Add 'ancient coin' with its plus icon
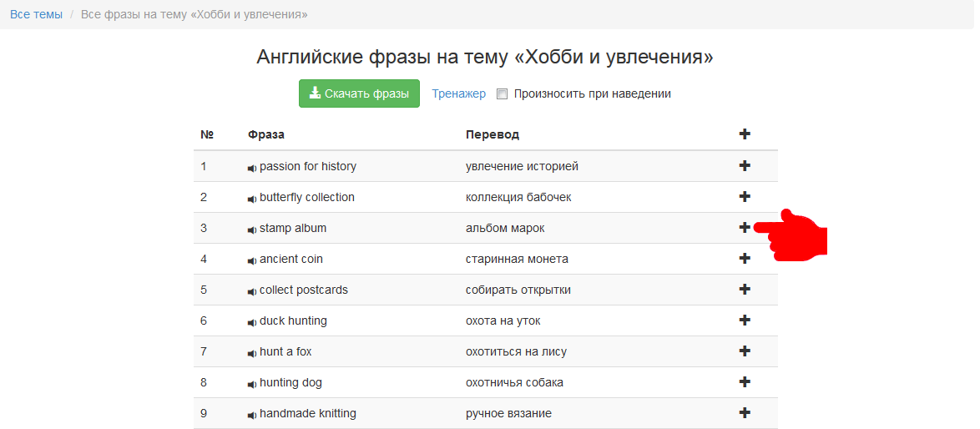This screenshot has height=429, width=980. tap(745, 258)
